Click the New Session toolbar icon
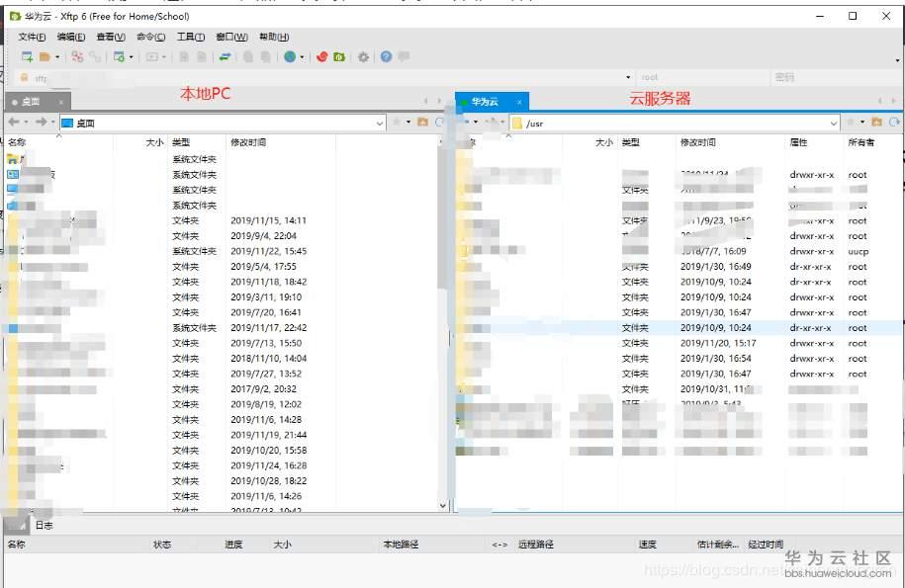This screenshot has height=588, width=905. [27, 57]
